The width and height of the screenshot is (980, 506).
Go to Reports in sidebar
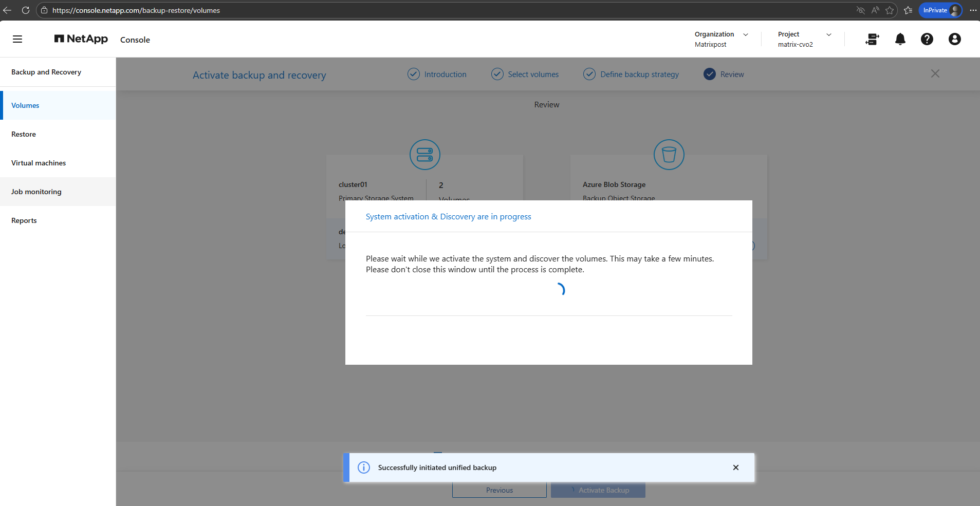pos(24,220)
